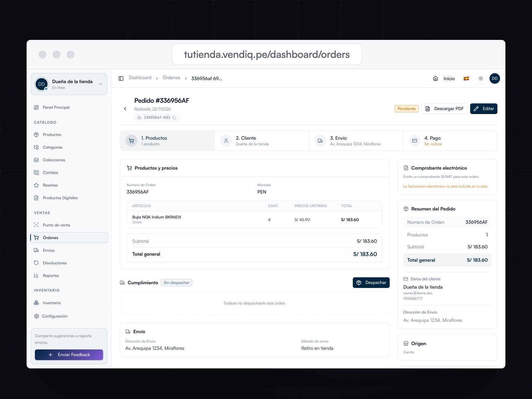Select Órdenes in the sidebar
Viewport: 532px width, 399px height.
[x=69, y=237]
